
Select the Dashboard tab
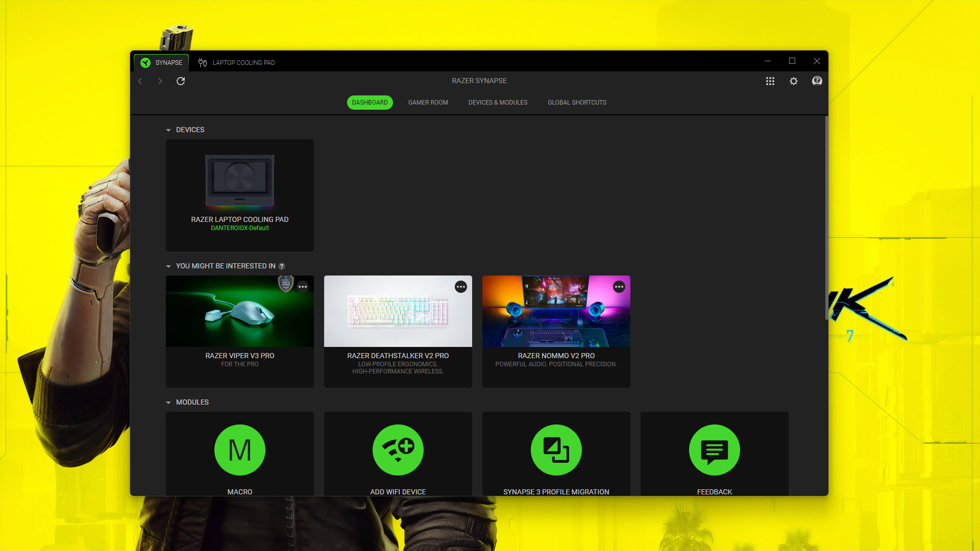pos(370,103)
